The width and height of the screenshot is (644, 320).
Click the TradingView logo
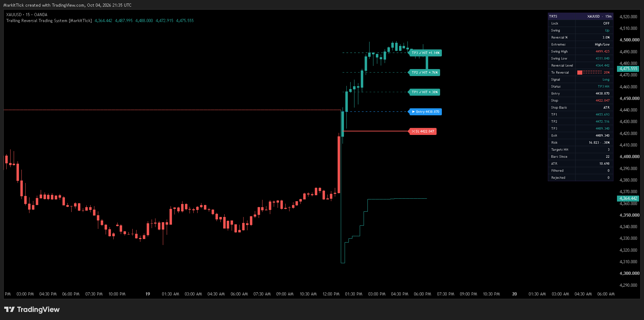click(x=32, y=309)
